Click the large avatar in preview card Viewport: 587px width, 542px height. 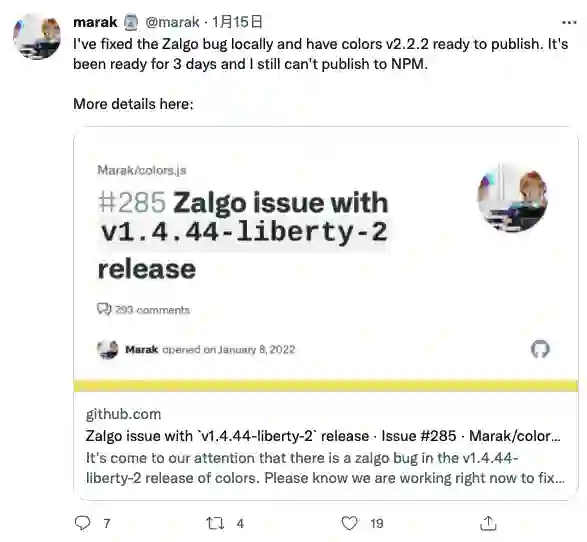(x=513, y=197)
